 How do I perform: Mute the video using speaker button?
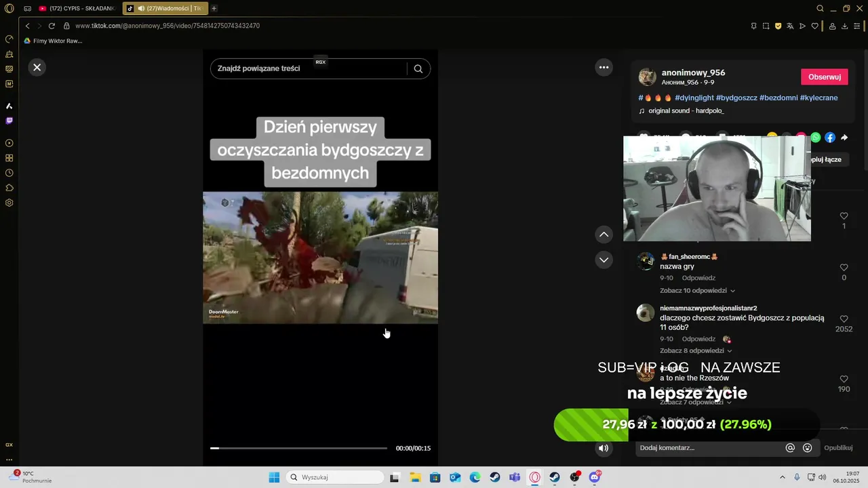tap(603, 448)
